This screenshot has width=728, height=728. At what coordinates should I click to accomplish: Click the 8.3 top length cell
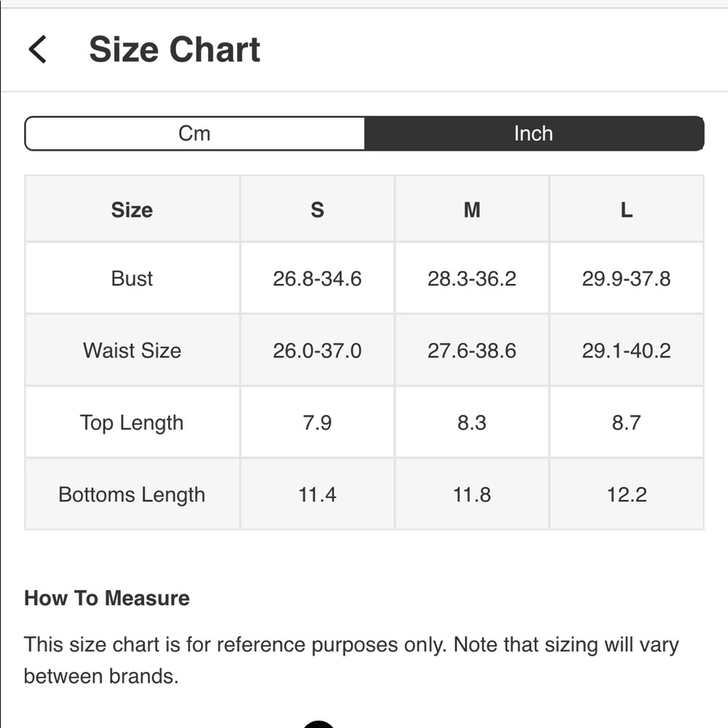point(472,422)
